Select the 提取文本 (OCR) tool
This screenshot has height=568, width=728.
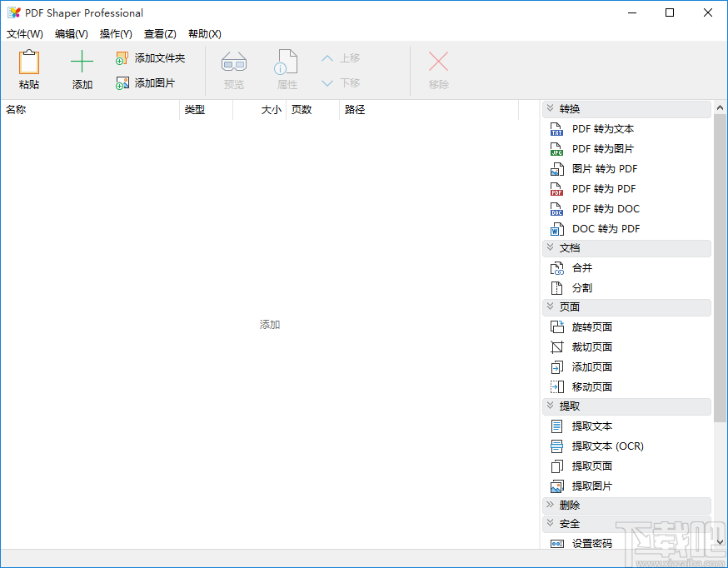pos(609,446)
